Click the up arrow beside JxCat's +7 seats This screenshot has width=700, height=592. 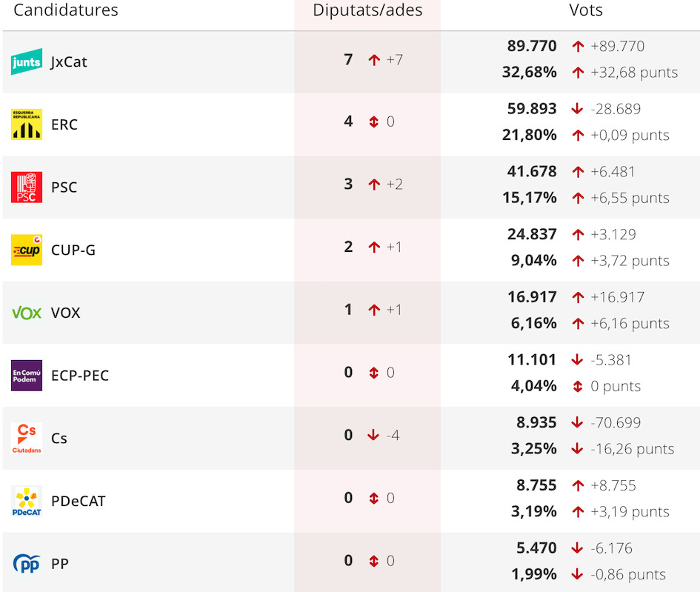[x=374, y=59]
